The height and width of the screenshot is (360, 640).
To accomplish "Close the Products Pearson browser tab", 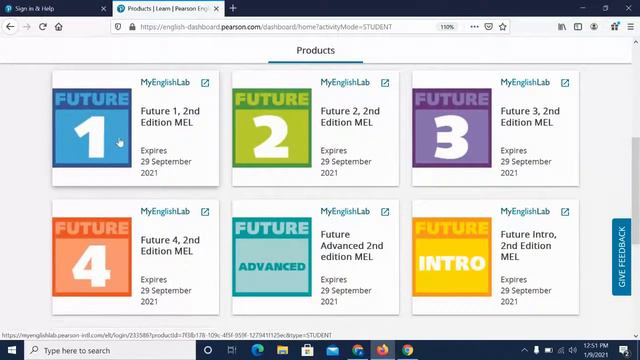I will click(216, 9).
